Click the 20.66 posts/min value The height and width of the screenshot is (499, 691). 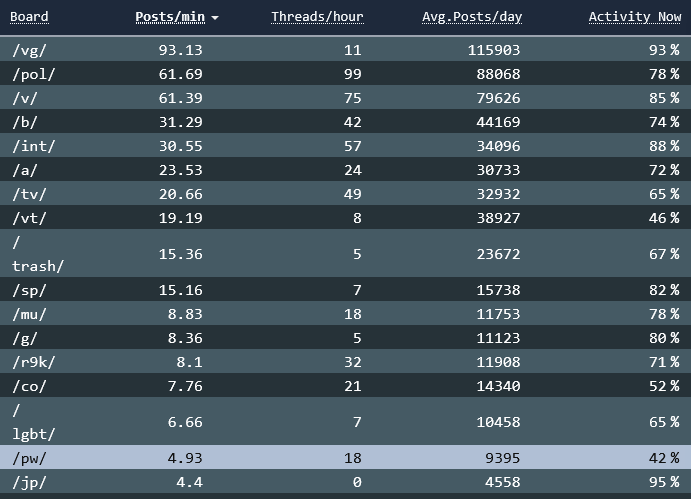coord(181,194)
